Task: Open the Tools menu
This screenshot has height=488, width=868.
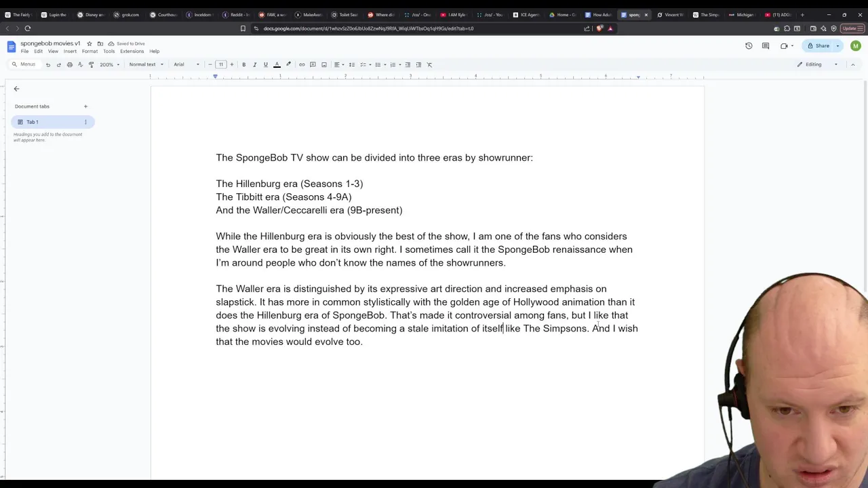Action: 108,52
